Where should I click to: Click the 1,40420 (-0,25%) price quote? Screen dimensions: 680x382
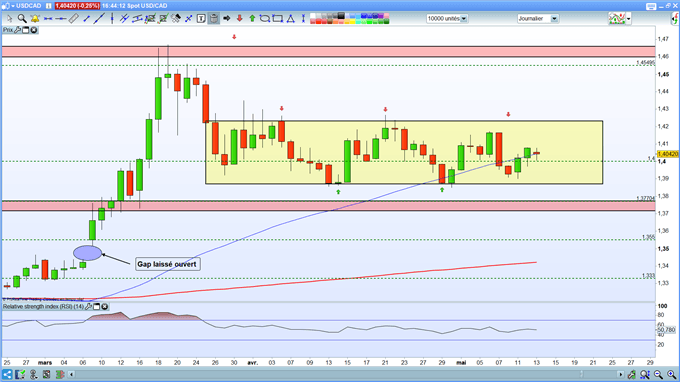click(x=77, y=6)
